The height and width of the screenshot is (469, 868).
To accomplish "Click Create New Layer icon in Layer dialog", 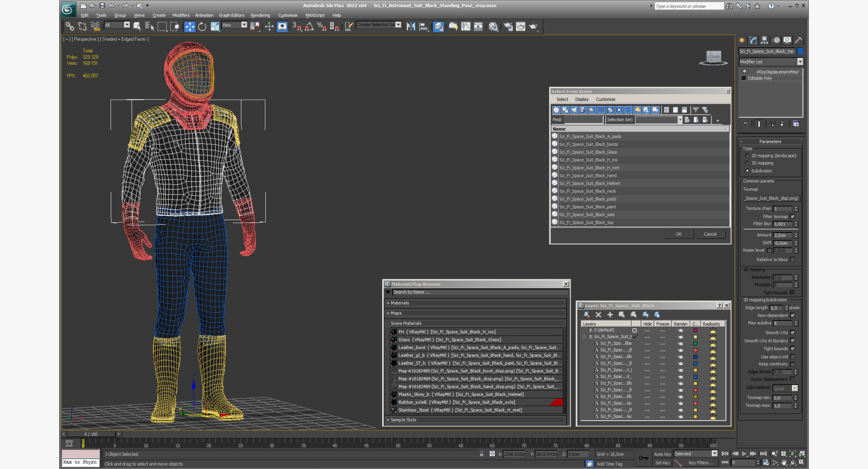I will [x=586, y=315].
